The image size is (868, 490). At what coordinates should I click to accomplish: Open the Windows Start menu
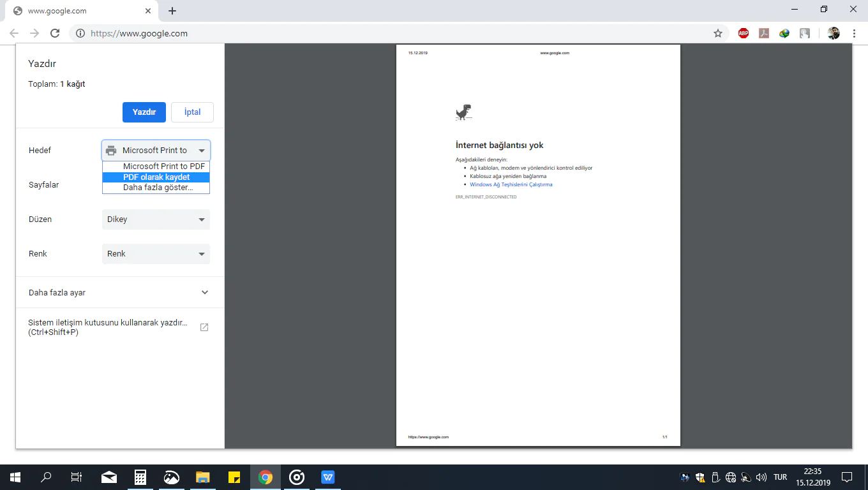tap(15, 477)
